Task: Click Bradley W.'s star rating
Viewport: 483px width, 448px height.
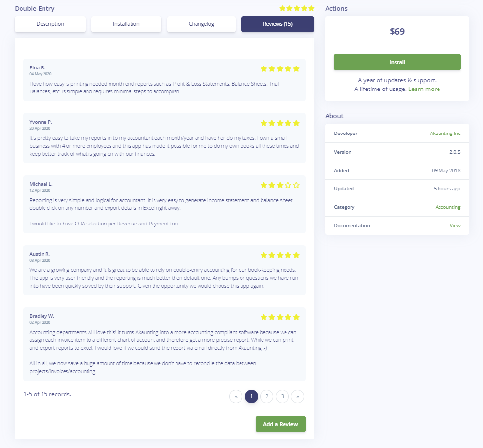Action: tap(280, 317)
